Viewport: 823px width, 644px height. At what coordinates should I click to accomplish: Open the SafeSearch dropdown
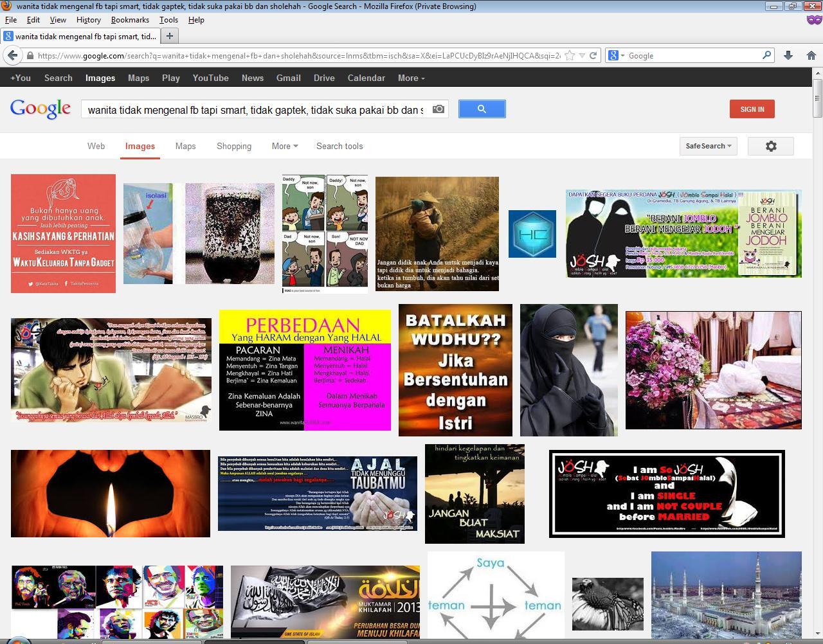[709, 146]
